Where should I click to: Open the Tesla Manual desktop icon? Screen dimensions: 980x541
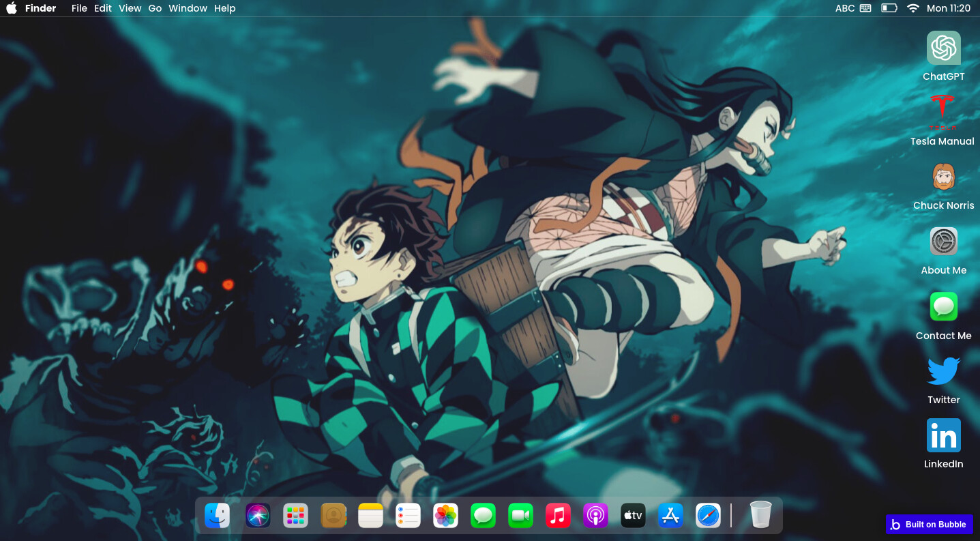942,112
